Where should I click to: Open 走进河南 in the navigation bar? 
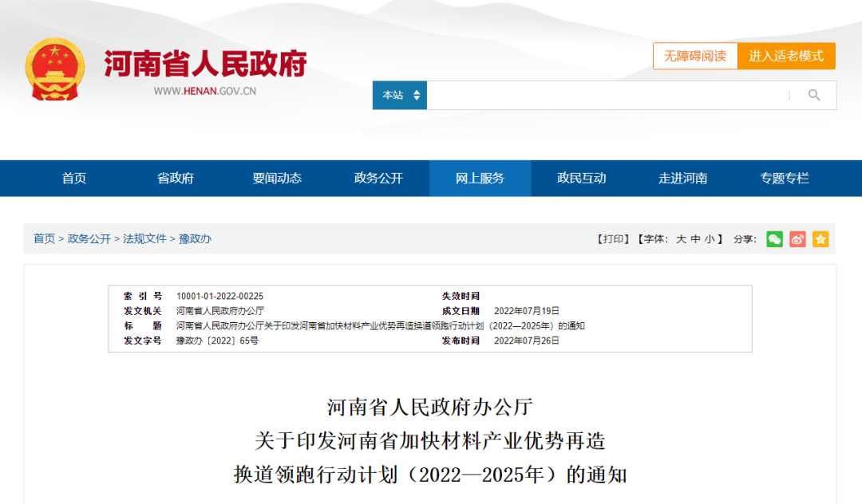[682, 179]
